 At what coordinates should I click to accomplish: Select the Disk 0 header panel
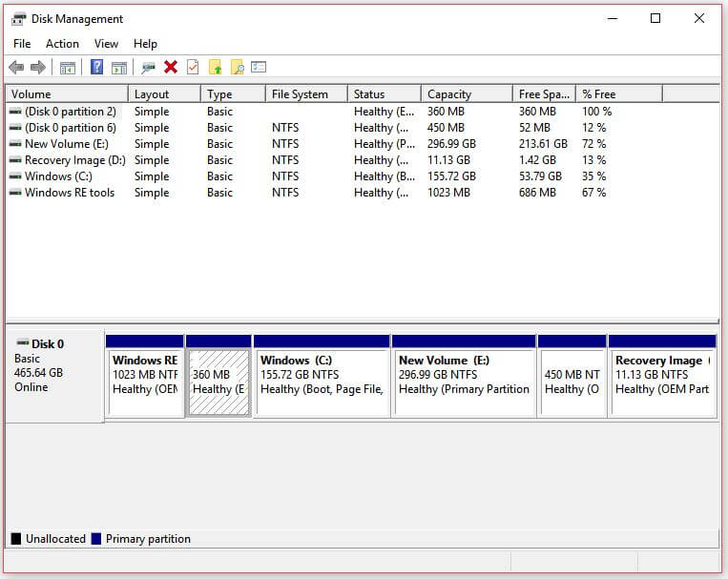54,376
